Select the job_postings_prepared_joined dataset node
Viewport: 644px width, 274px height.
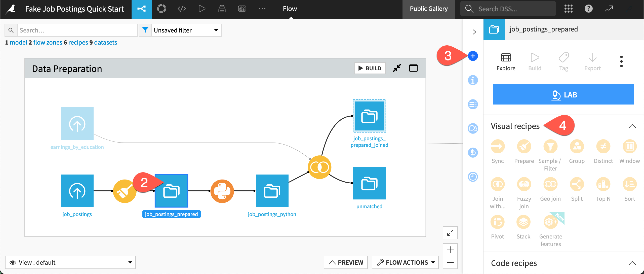point(370,116)
